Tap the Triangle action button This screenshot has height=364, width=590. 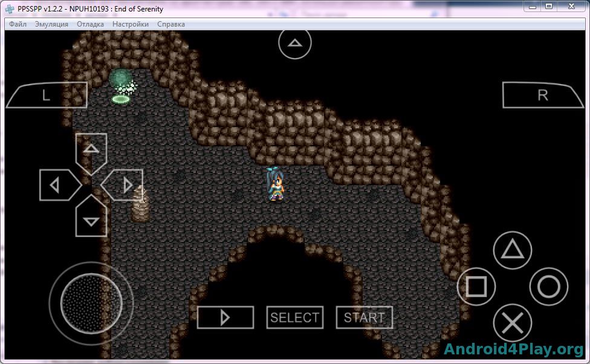(512, 250)
